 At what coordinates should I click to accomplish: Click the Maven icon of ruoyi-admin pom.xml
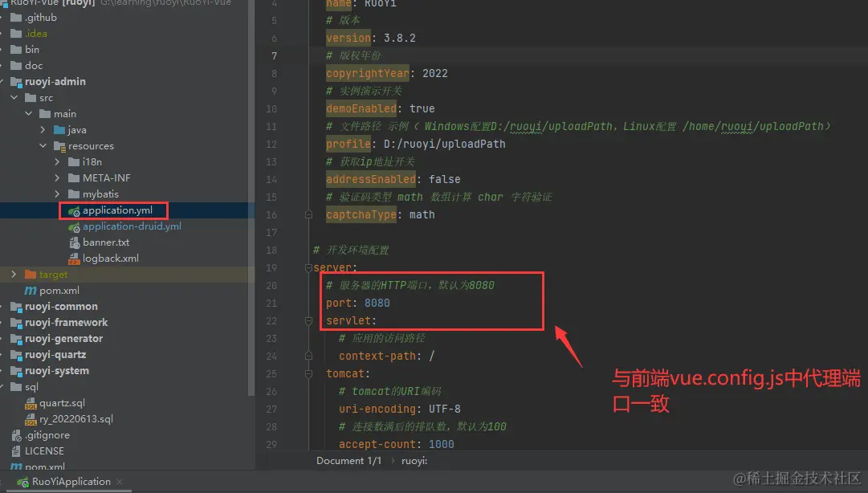[31, 291]
